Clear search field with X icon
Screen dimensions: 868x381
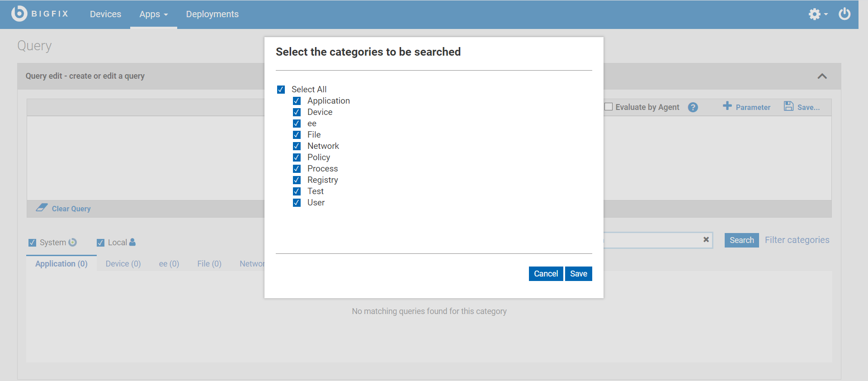click(706, 240)
